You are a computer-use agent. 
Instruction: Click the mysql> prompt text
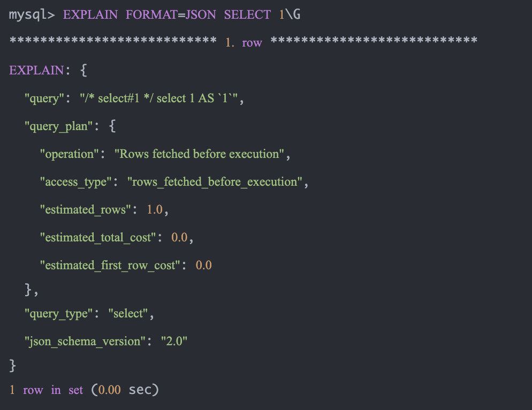click(32, 15)
